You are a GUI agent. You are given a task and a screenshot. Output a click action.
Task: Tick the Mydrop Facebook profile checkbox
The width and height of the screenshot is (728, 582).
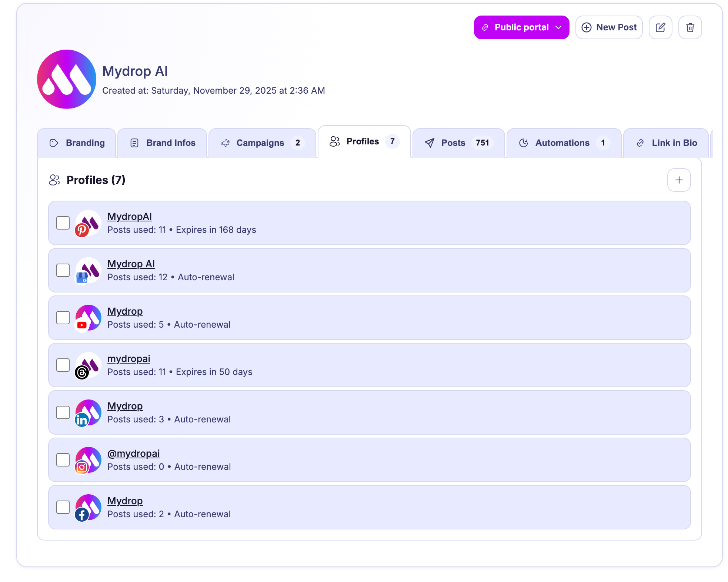coord(63,507)
